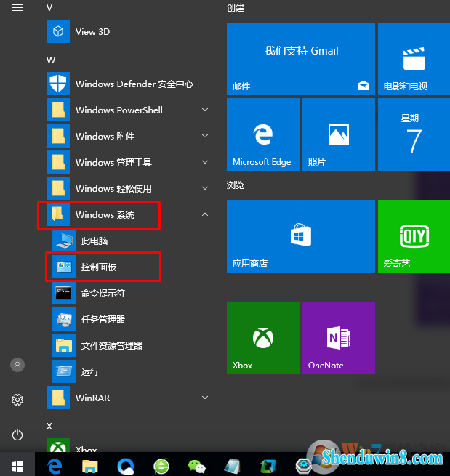Screen dimensions: 450x476
Task: Open the user account icon
Action: click(x=17, y=365)
